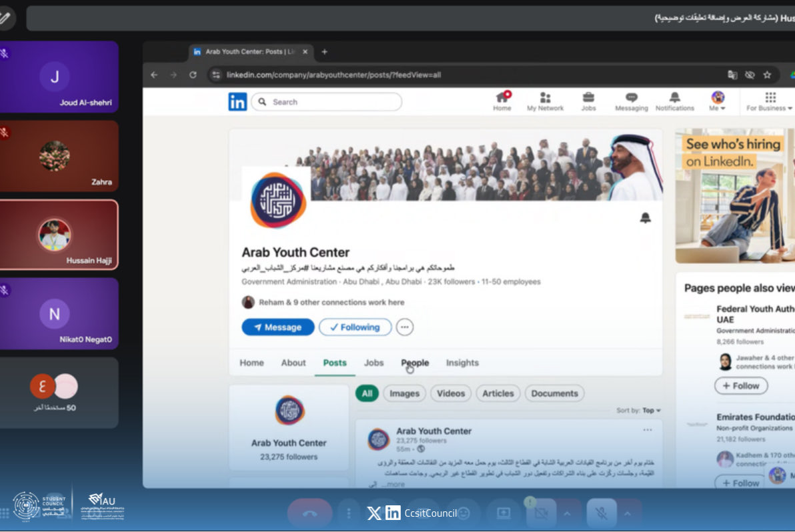Open the Insights tab
Image resolution: width=795 pixels, height=532 pixels.
[x=462, y=363]
